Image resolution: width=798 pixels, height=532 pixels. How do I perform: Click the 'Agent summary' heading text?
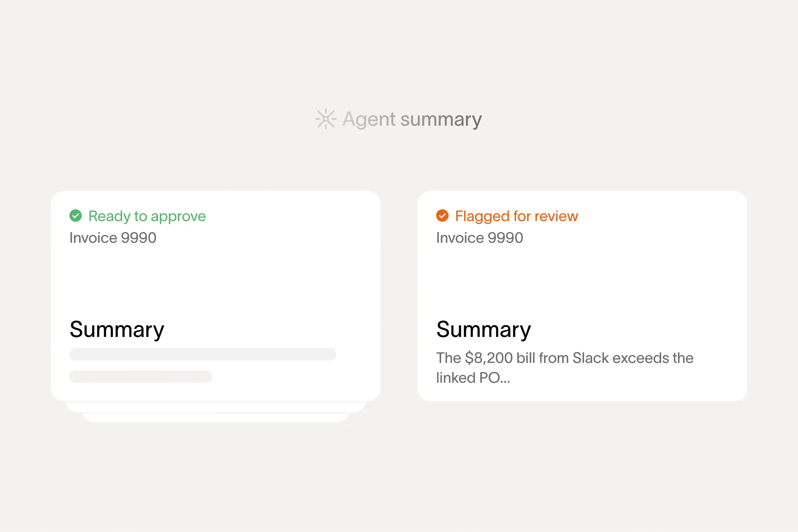pyautogui.click(x=411, y=119)
